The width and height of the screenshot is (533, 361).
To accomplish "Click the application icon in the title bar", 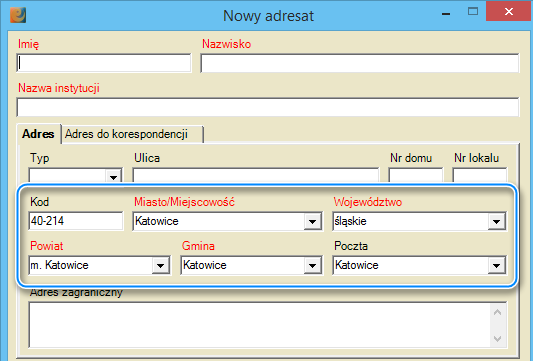I will tap(18, 15).
